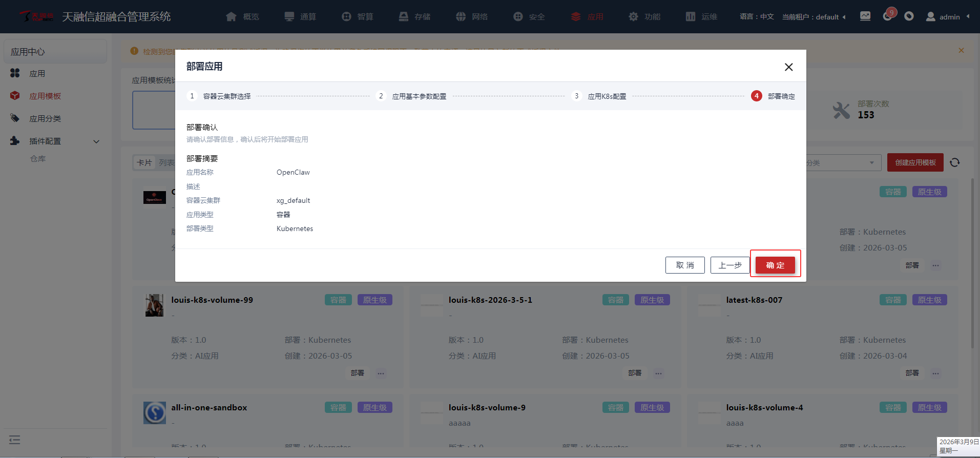Open more options on louis-k8s-volume-99 card

point(381,373)
